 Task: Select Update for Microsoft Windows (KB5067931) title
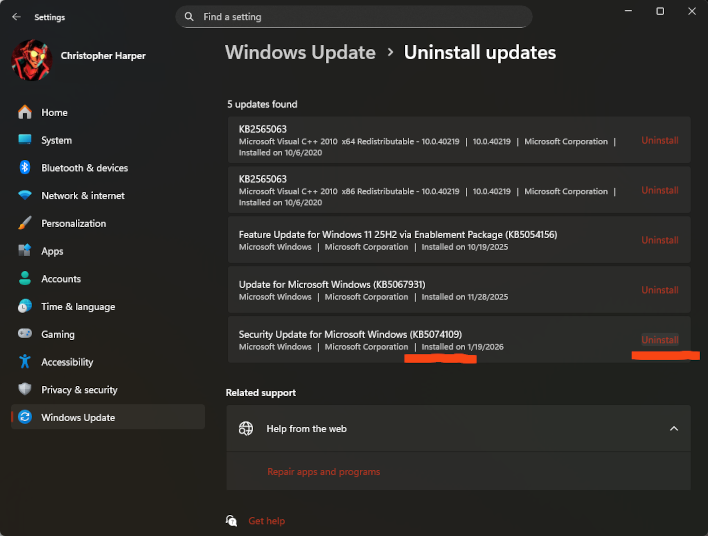[332, 284]
